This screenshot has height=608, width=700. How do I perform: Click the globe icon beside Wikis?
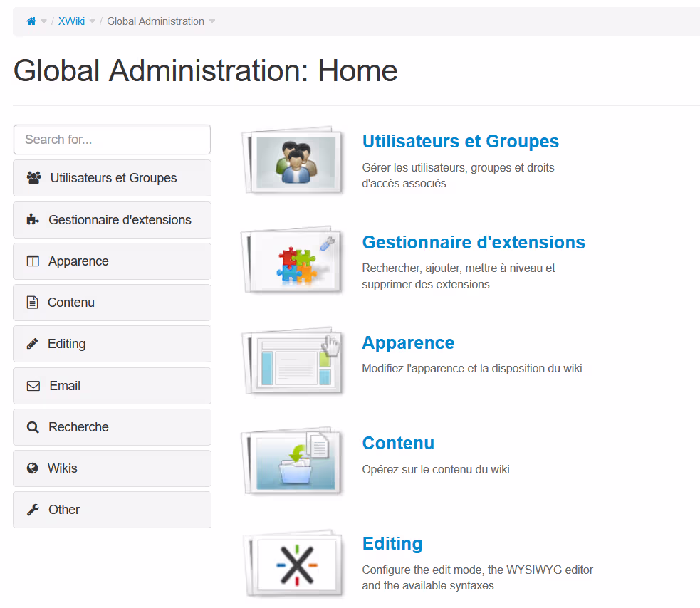point(33,468)
